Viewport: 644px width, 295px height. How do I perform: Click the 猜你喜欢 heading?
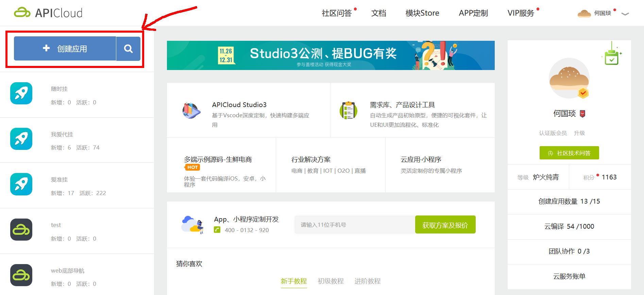pos(189,264)
